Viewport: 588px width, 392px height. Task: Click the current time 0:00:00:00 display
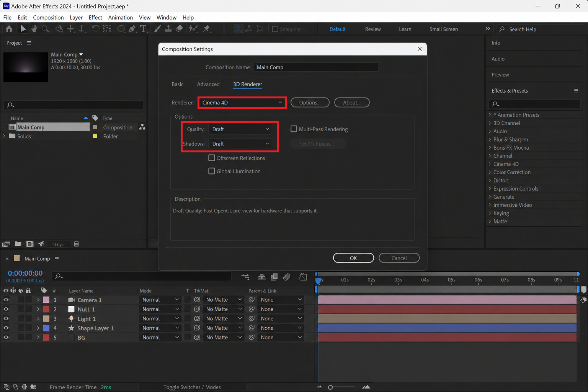[x=25, y=273]
